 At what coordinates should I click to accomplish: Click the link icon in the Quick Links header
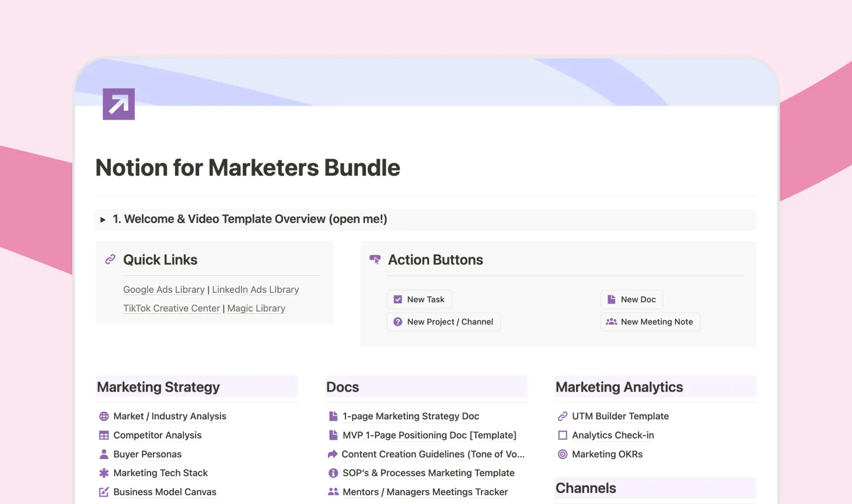tap(110, 259)
